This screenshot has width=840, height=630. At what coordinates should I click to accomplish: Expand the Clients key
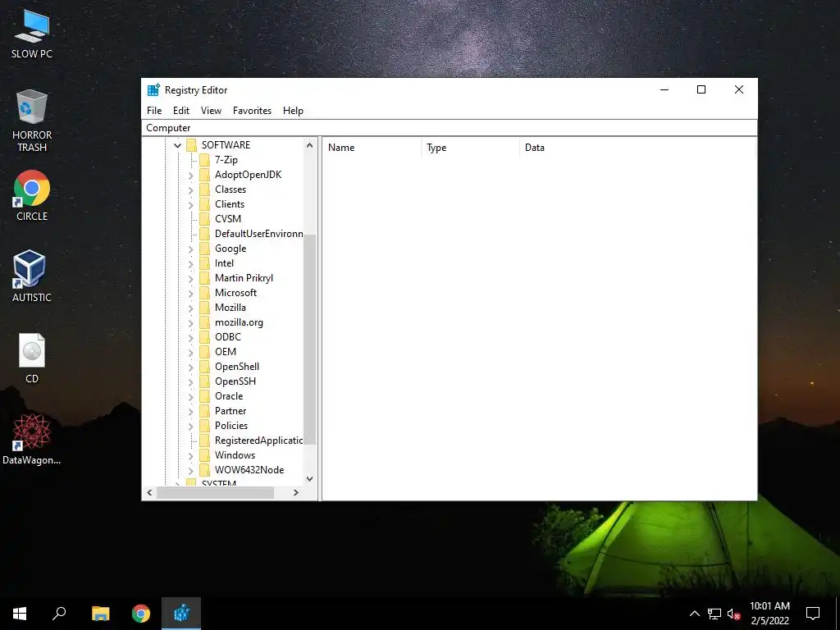coord(190,204)
